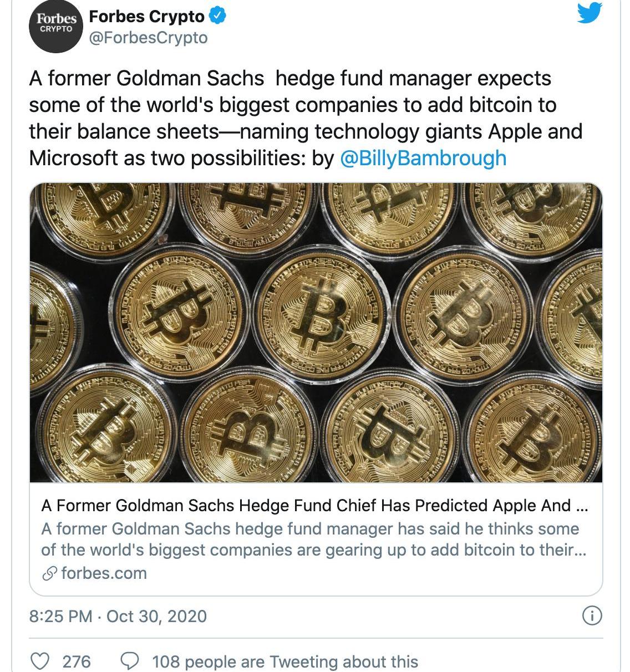Click the Twitter bird logo
Screen dimensions: 630x672
(x=588, y=12)
